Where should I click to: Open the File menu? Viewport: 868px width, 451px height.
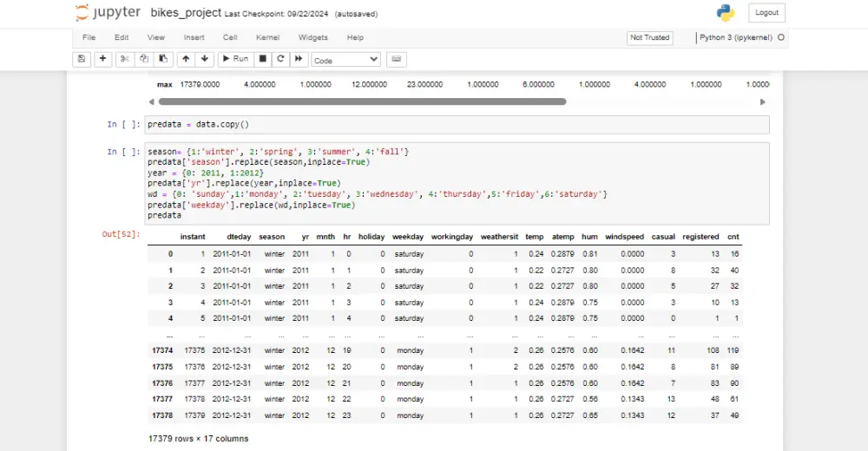[x=89, y=37]
